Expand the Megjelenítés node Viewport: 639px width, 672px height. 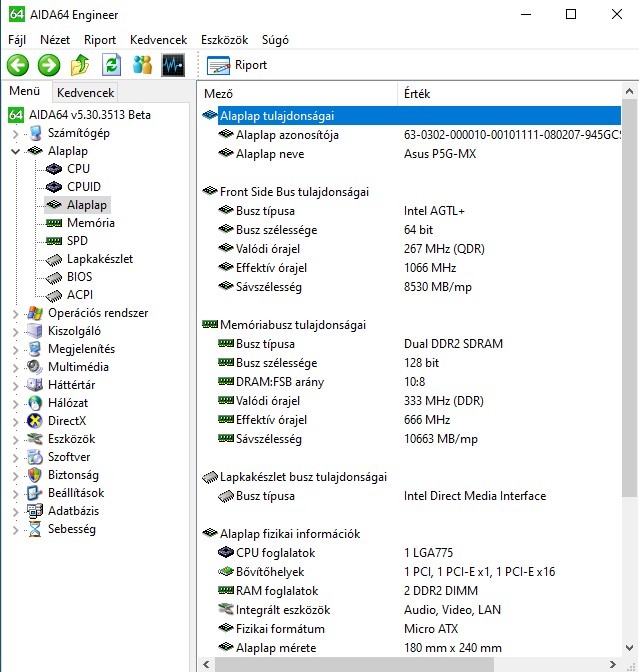click(15, 350)
